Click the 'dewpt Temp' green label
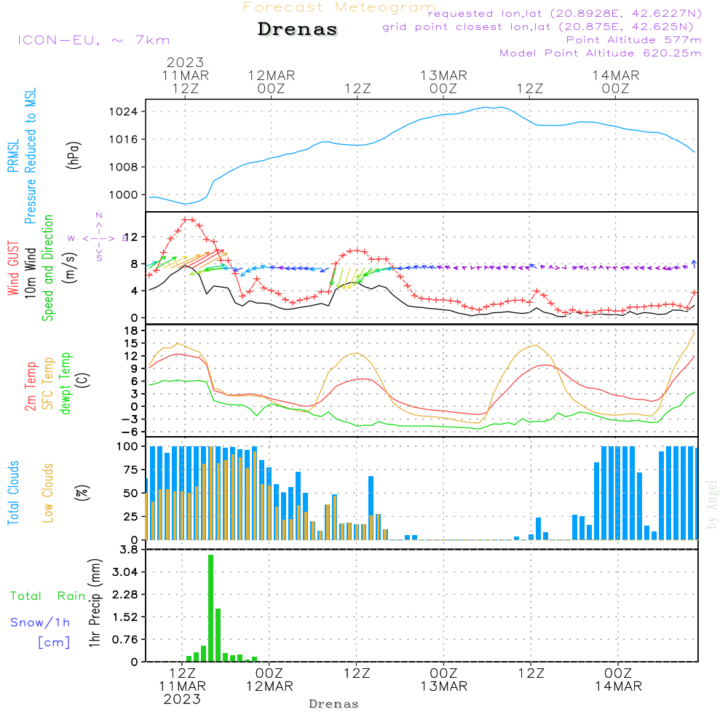The width and height of the screenshot is (728, 728). click(x=65, y=383)
